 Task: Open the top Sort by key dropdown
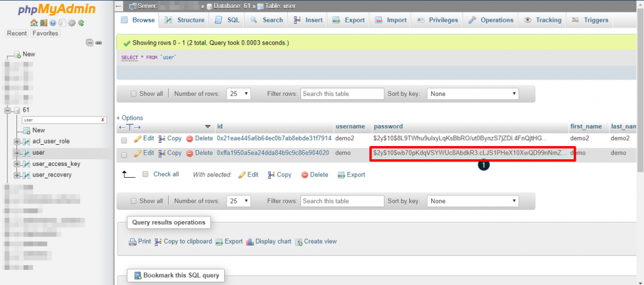coord(472,94)
